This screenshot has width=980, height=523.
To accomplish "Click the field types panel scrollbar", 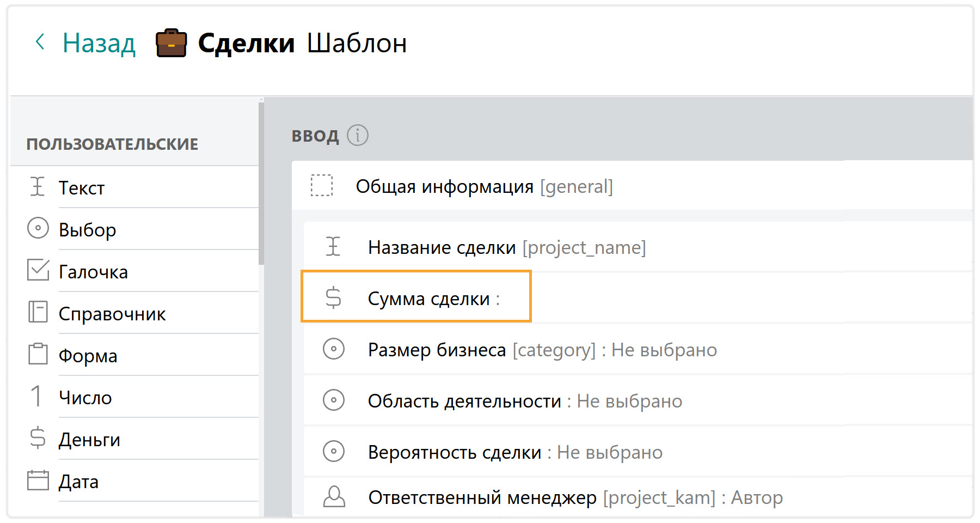I will (261, 185).
